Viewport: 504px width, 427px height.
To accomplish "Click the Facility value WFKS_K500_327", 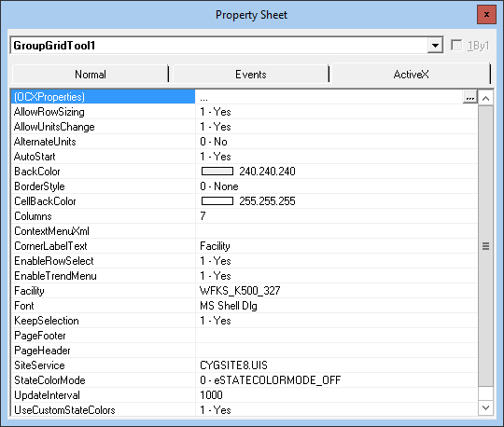I will pos(240,291).
